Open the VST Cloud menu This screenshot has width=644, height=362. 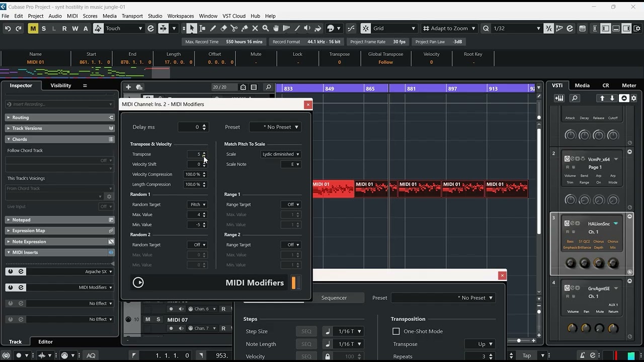click(x=233, y=16)
